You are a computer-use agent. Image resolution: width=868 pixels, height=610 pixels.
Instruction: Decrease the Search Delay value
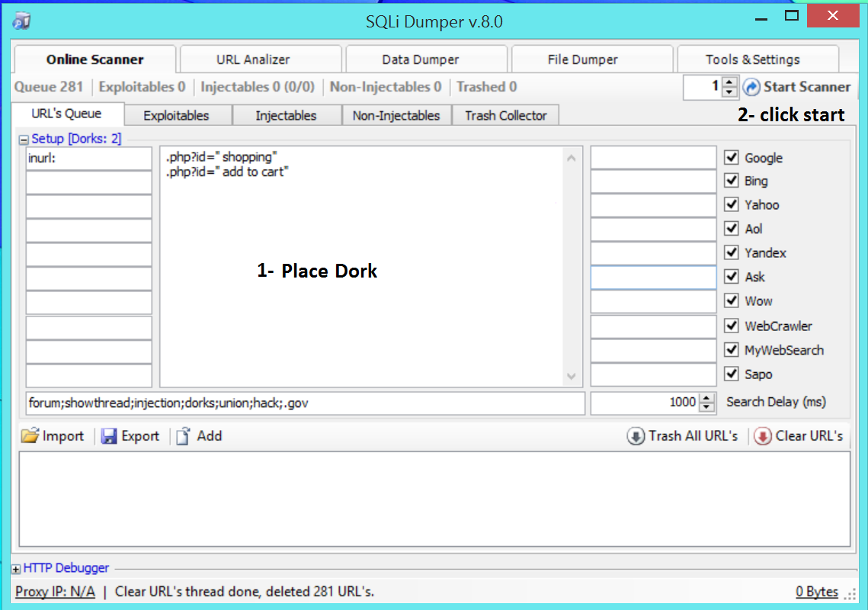(706, 407)
